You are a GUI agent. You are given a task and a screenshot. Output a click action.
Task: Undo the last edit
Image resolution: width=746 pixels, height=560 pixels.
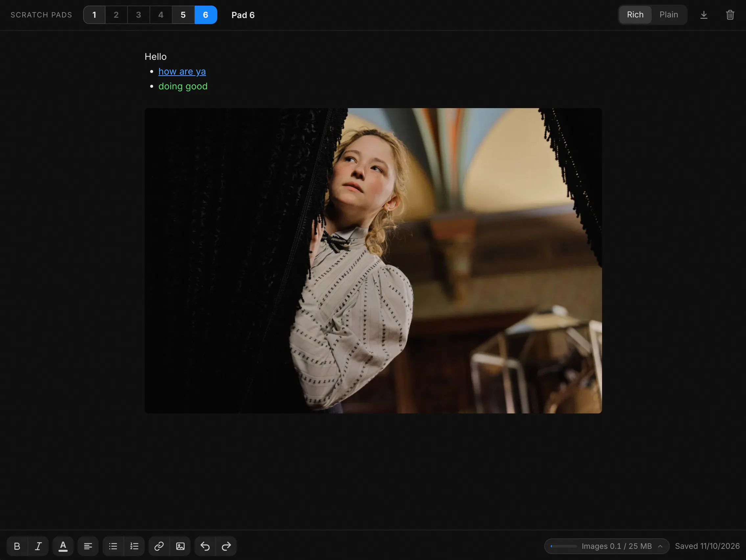205,546
